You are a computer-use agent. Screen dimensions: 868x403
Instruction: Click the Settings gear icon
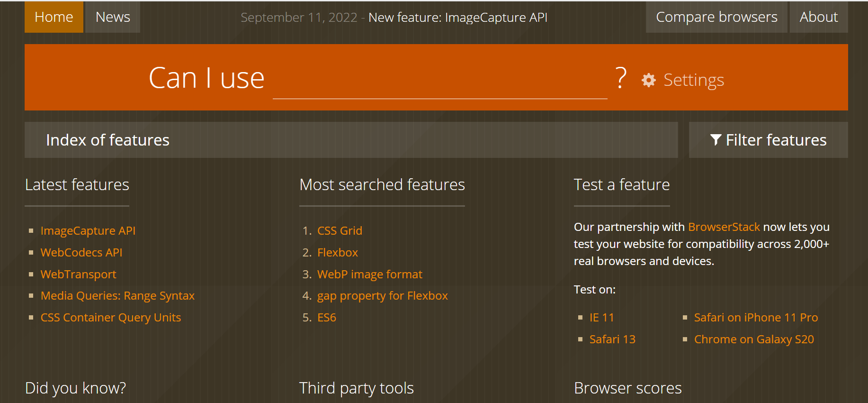tap(648, 80)
